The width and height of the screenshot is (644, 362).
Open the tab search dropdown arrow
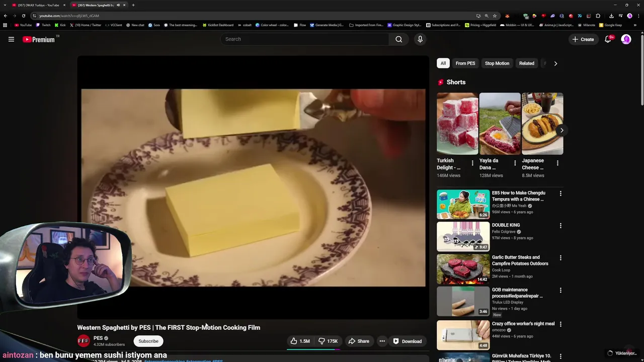tap(5, 5)
